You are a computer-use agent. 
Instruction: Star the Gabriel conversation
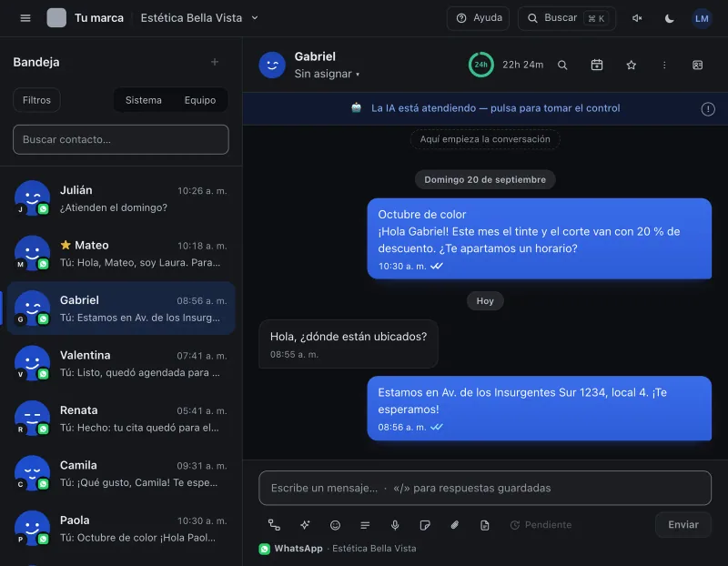[631, 65]
